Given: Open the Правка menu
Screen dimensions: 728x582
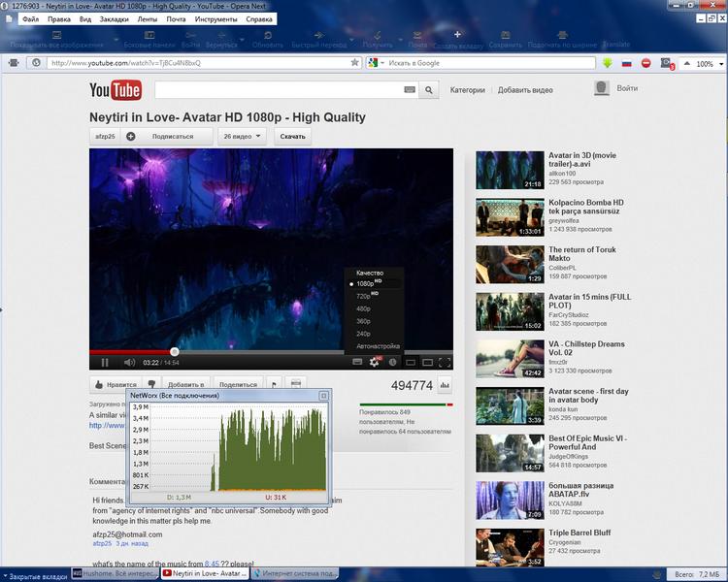Looking at the screenshot, I should point(59,19).
